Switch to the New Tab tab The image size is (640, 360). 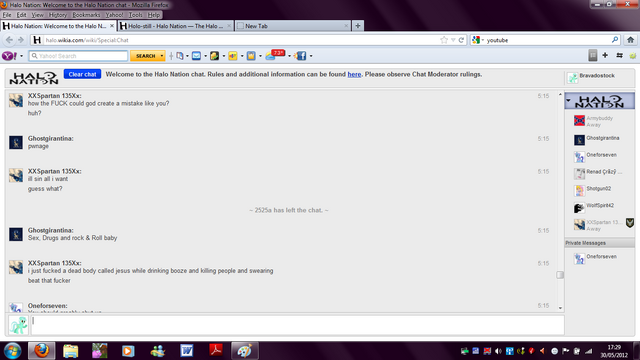pos(293,26)
